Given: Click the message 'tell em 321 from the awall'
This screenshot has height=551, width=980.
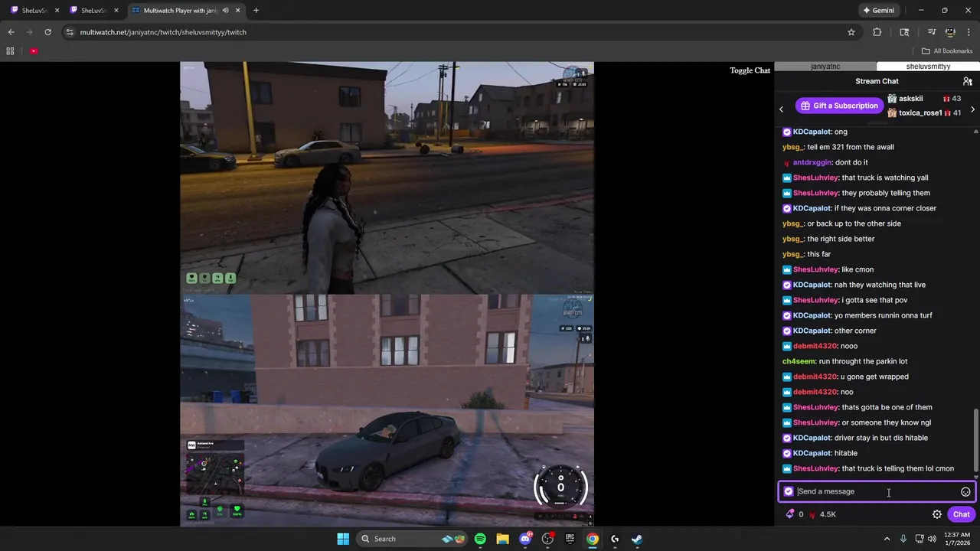Looking at the screenshot, I should (x=851, y=147).
